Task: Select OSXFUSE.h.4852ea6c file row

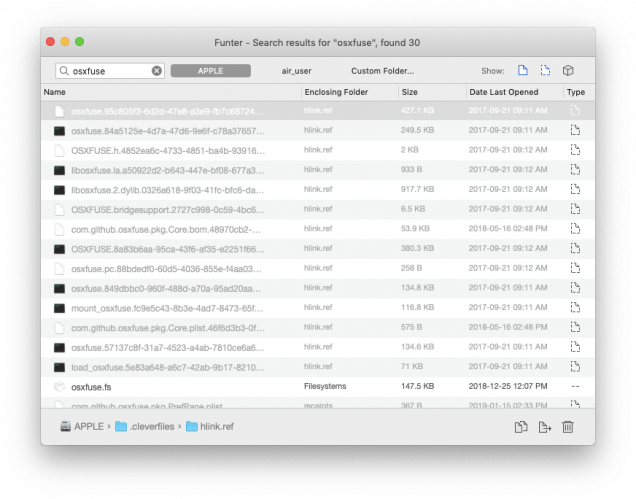Action: (318, 150)
